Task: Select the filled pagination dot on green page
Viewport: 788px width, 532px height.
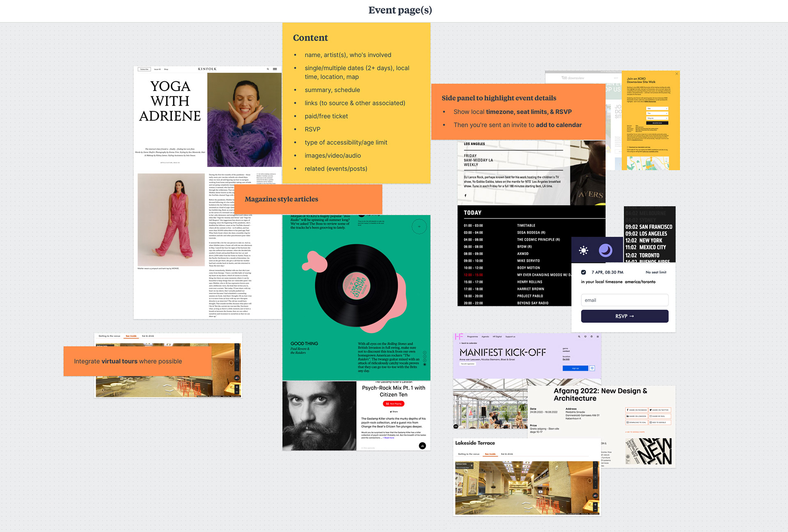Action: coord(425,364)
